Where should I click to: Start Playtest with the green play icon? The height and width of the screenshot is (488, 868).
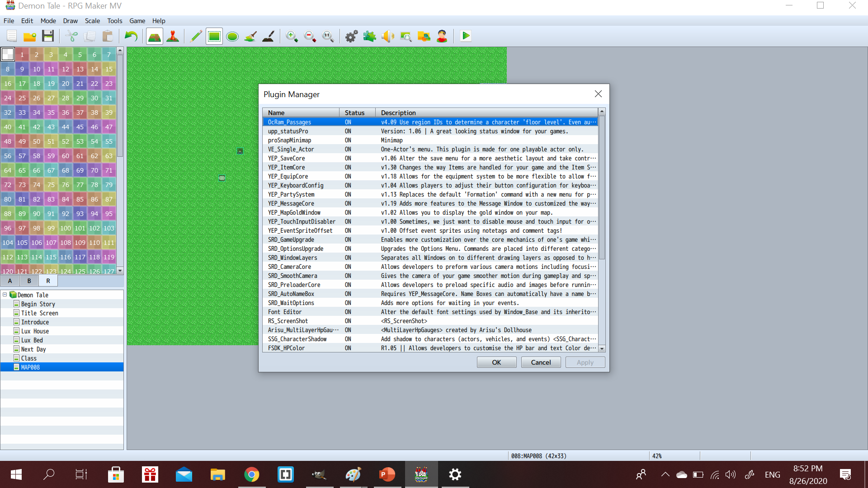(x=466, y=36)
